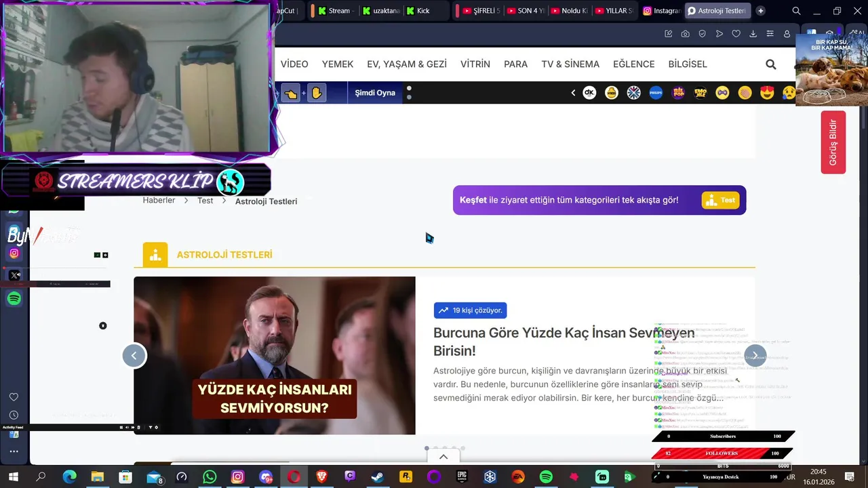
Task: Open the X (Twitter) sidebar icon
Action: pos(15,275)
